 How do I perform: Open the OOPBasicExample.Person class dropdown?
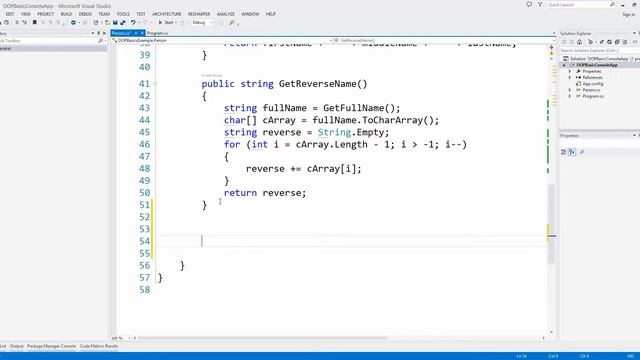(x=222, y=40)
